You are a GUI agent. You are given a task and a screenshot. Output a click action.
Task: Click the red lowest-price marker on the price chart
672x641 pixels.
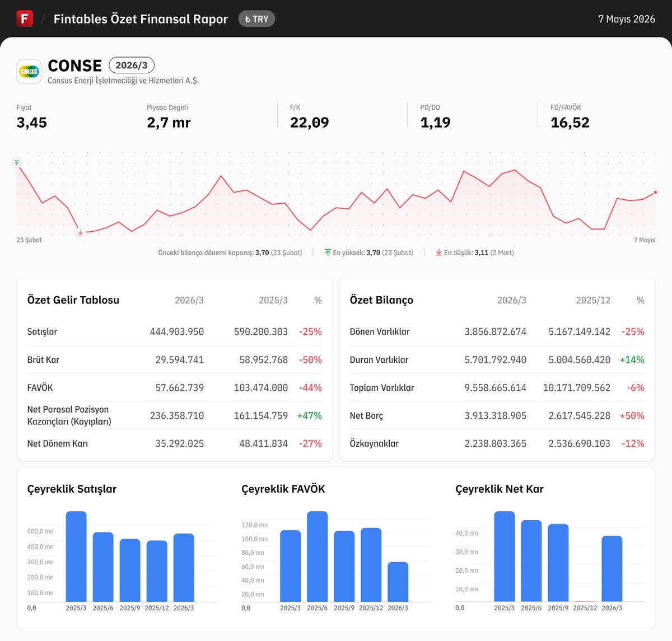[81, 232]
